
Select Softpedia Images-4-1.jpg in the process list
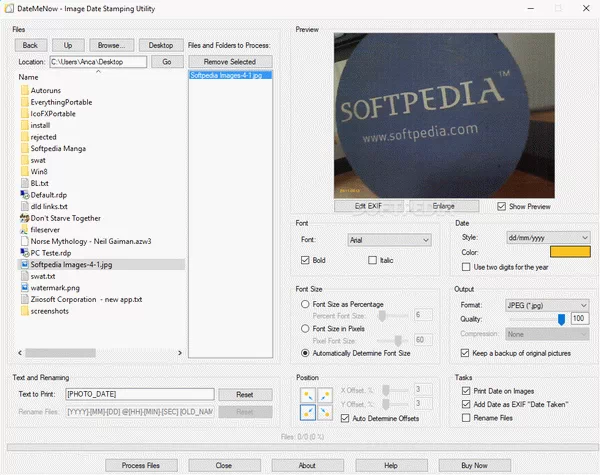[223, 75]
